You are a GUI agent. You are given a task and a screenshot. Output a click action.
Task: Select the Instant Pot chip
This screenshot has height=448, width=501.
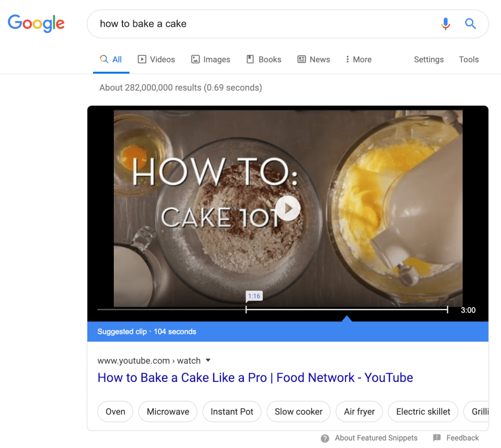(232, 411)
